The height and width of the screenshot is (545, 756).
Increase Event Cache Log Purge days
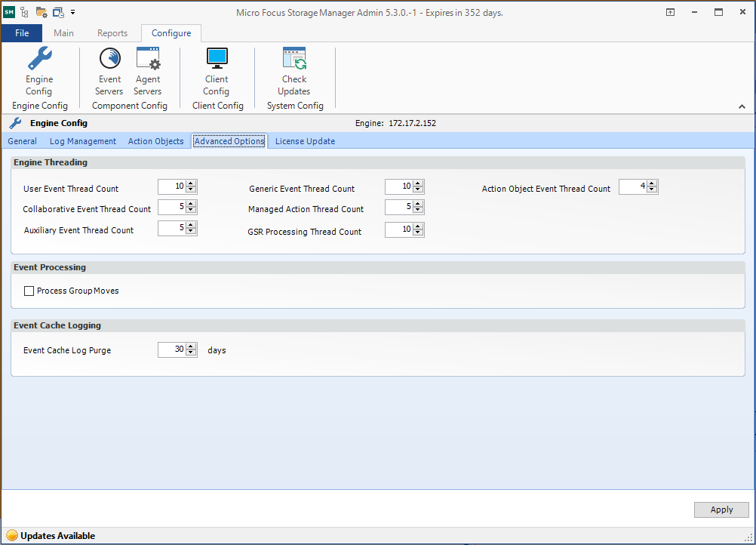coord(191,346)
